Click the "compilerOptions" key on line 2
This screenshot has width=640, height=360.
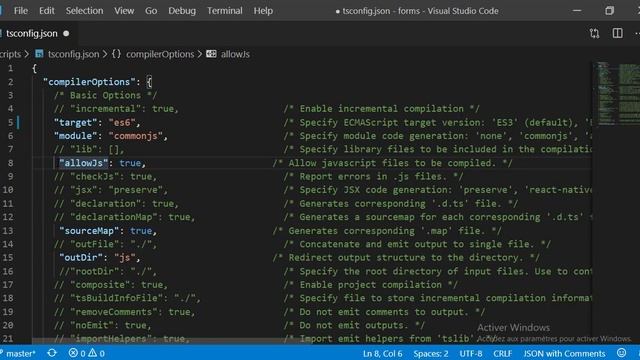[89, 82]
